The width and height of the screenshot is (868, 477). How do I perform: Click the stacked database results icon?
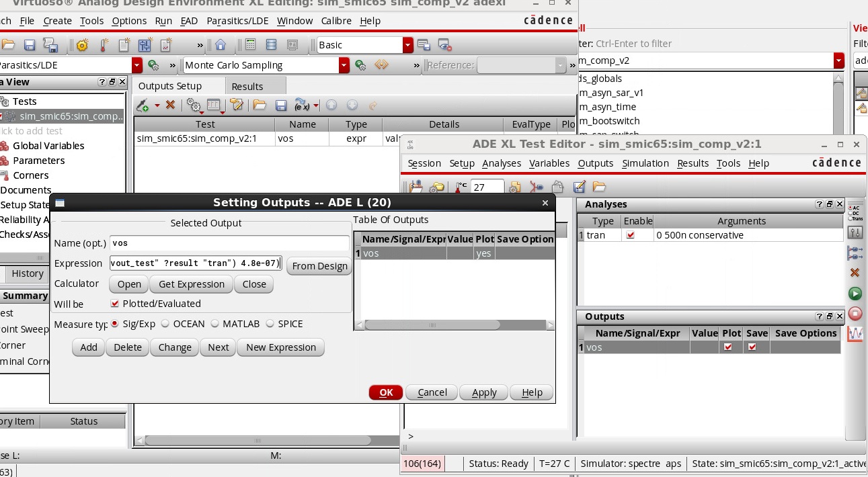pyautogui.click(x=272, y=45)
